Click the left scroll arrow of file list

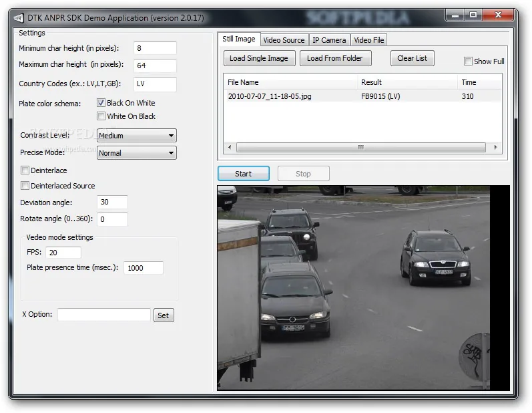(x=230, y=147)
